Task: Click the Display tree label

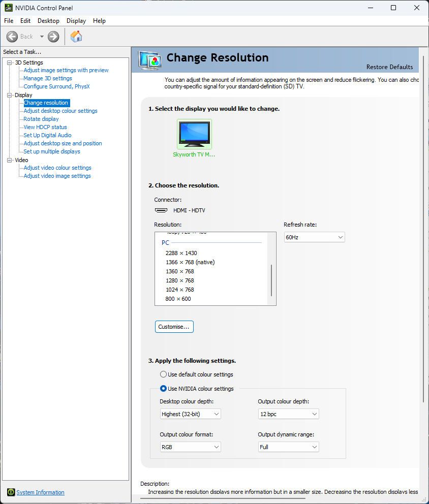Action: 23,95
